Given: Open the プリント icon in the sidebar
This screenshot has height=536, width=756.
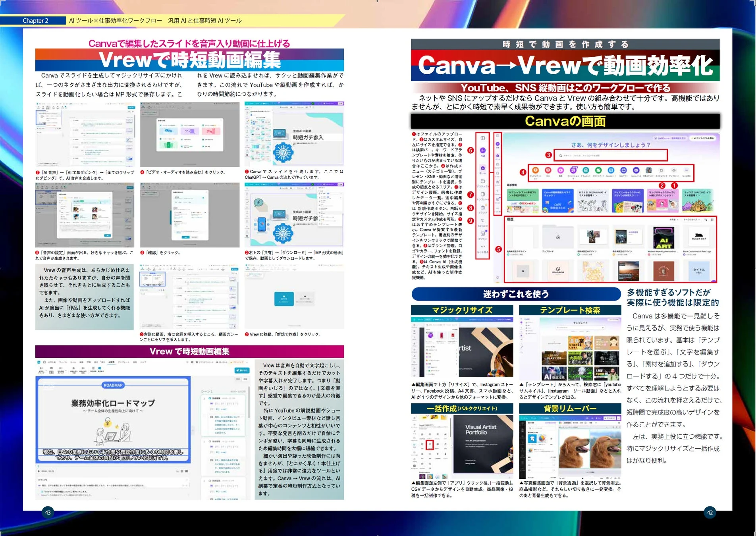Looking at the screenshot, I should tap(483, 233).
